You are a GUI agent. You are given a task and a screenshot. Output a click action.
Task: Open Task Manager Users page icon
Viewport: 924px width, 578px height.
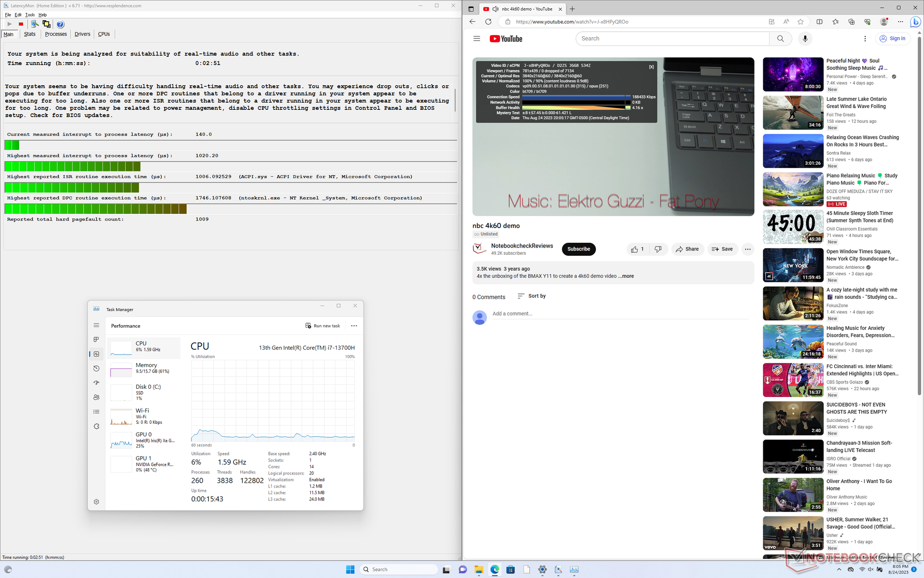[x=96, y=397]
